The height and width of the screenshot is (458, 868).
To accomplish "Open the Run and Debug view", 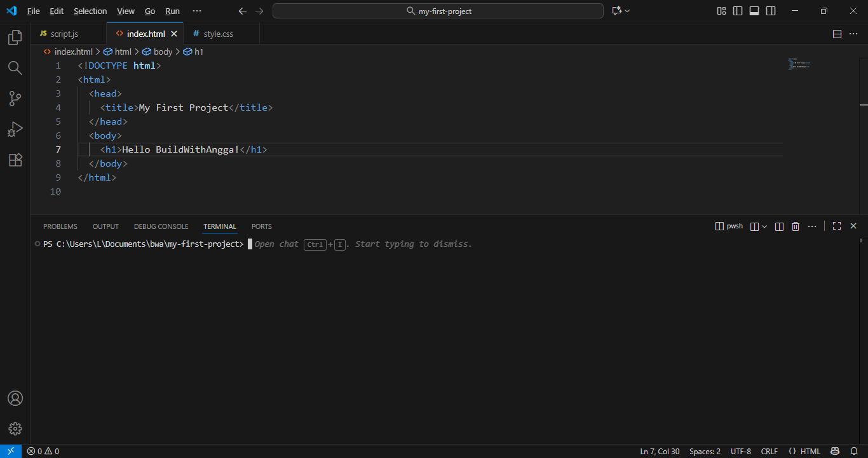I will click(15, 129).
